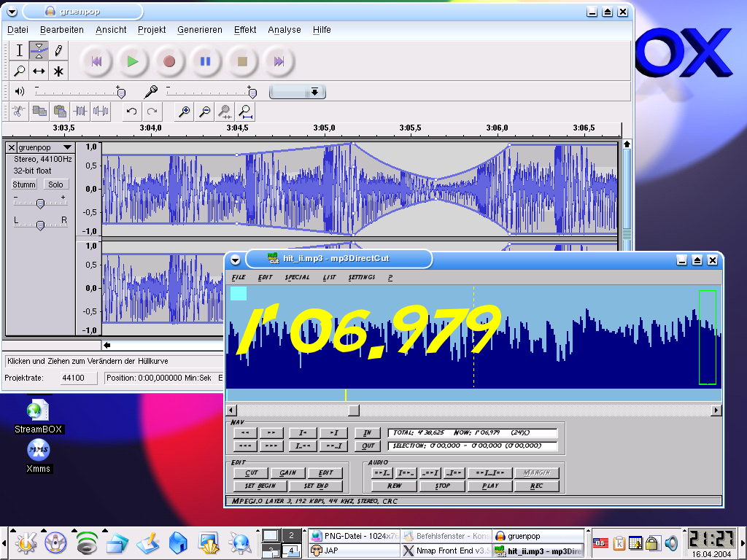Click the Undo arrow icon
Screen dimensions: 747x560
tap(131, 112)
